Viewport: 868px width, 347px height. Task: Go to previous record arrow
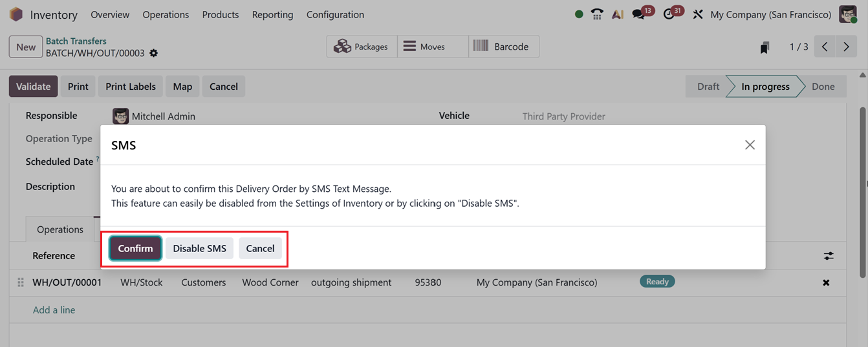pos(825,47)
